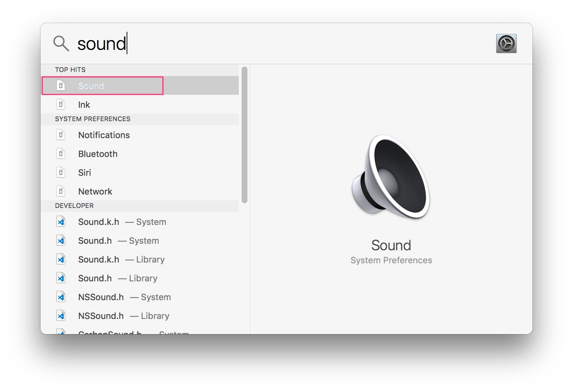Click the Sound top hit file icon
The width and height of the screenshot is (573, 392).
(61, 86)
